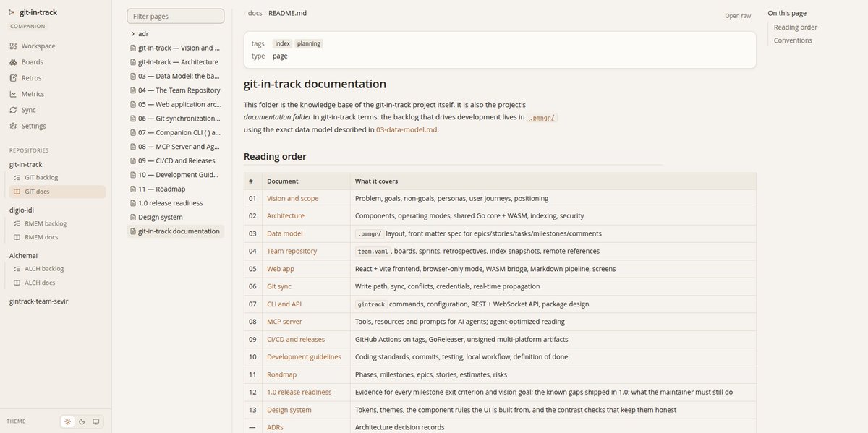
Task: Open "06 — Git synchronization" page in the list
Action: click(x=176, y=119)
